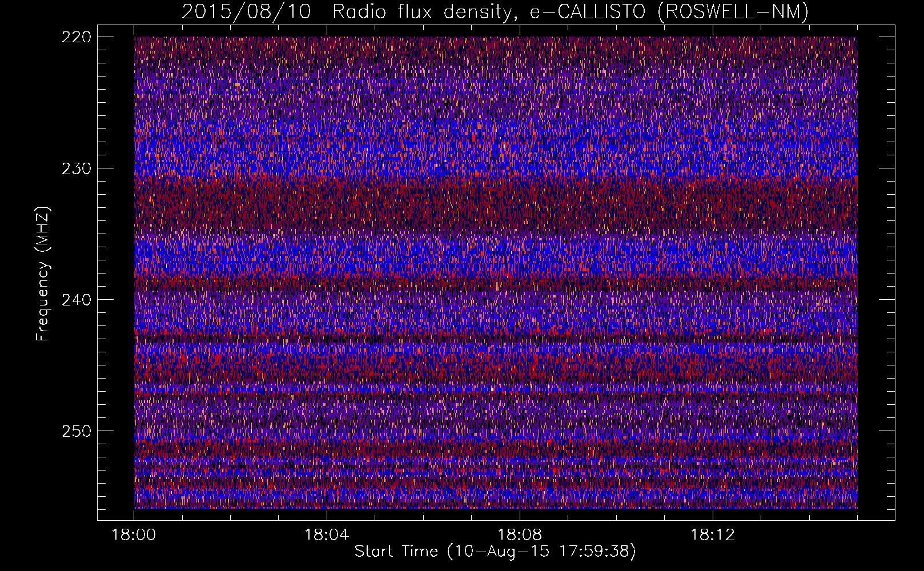Click the 220 frequency tick label
The height and width of the screenshot is (571, 924).
pyautogui.click(x=76, y=37)
